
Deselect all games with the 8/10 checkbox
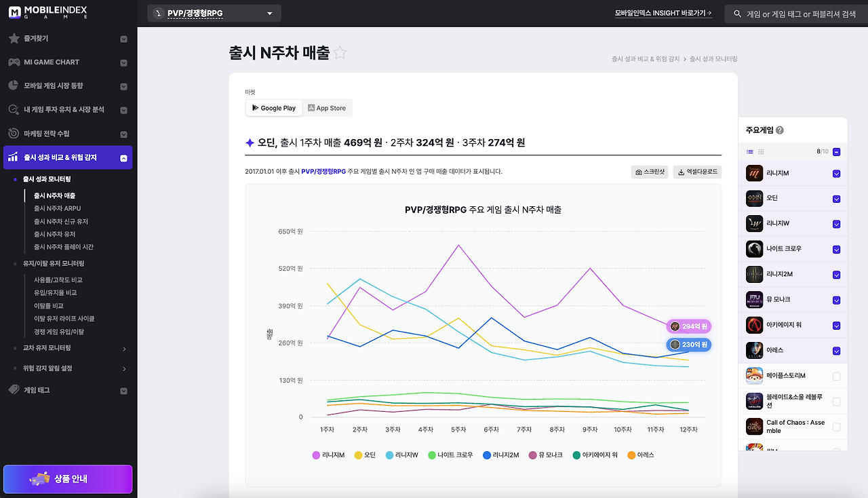tap(836, 152)
